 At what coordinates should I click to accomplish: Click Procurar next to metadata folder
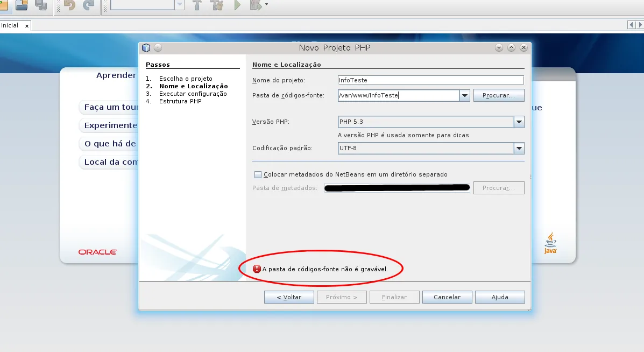point(499,188)
